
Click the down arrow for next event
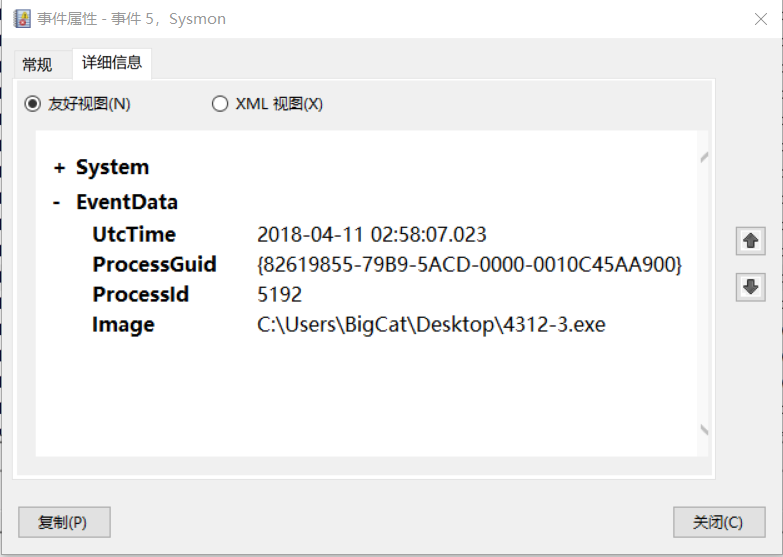[750, 287]
